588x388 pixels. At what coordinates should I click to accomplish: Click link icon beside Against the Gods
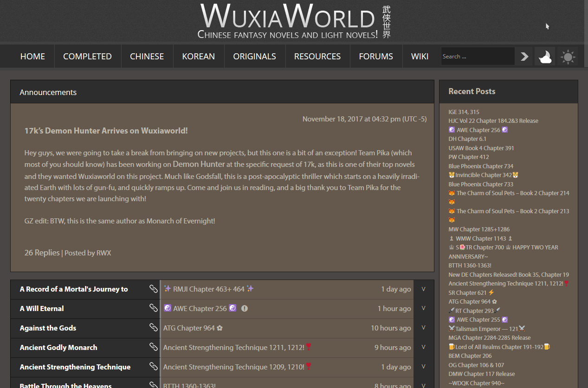154,328
